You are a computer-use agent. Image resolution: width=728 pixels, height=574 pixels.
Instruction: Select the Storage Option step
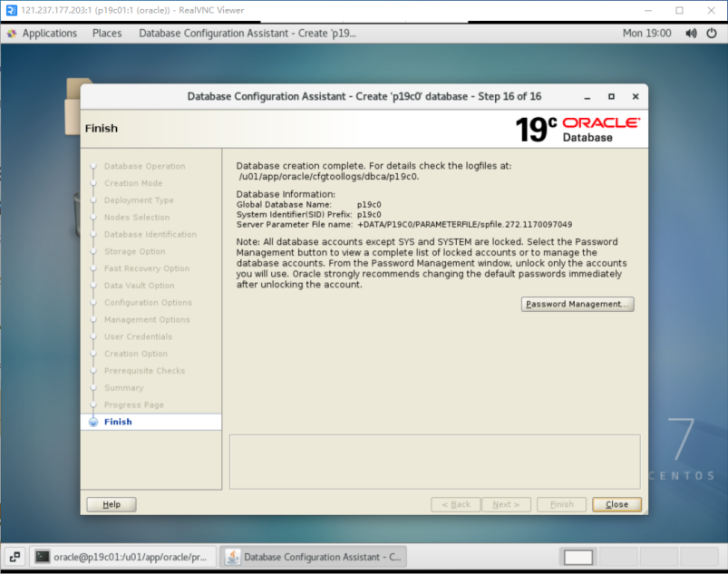click(135, 251)
